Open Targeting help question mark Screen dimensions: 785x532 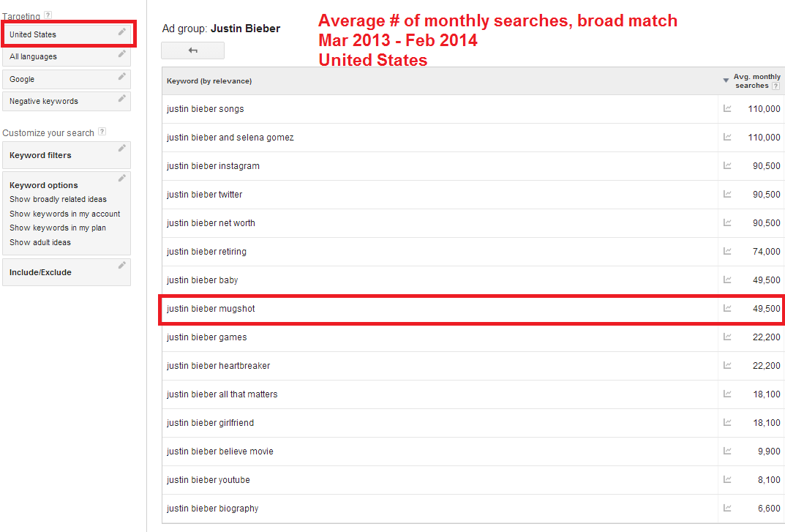tap(48, 15)
